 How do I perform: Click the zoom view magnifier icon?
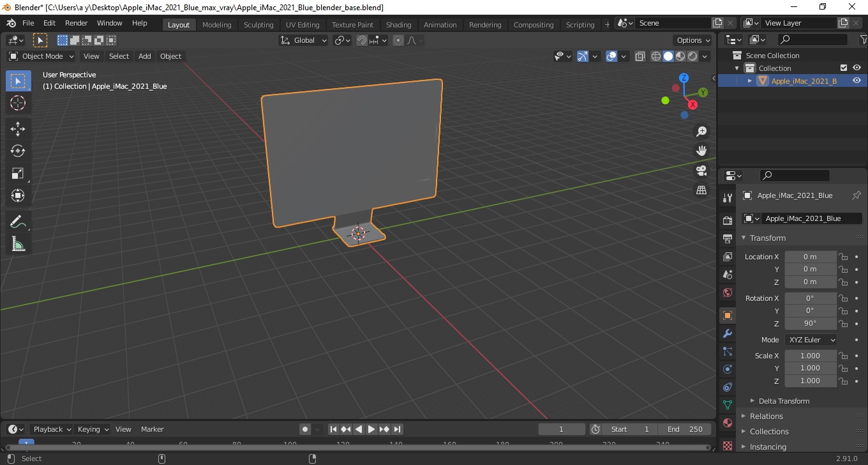pyautogui.click(x=701, y=132)
